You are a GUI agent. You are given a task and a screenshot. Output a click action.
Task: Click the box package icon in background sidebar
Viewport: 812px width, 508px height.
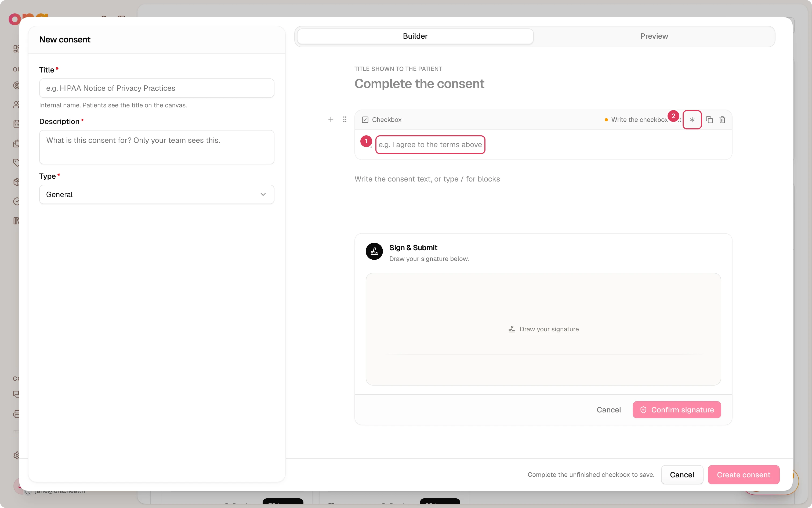(x=16, y=182)
